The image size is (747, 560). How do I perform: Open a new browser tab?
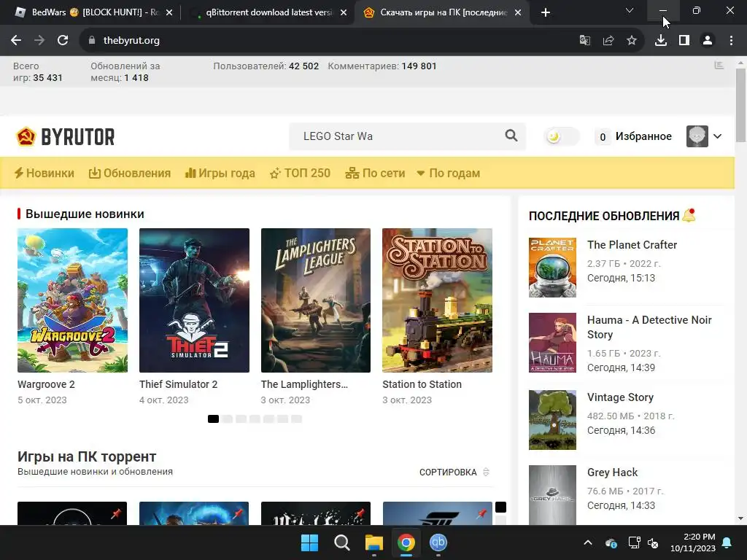point(546,12)
